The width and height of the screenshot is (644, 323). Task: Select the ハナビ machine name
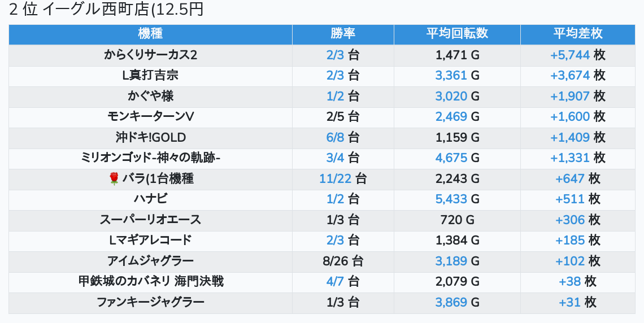tap(151, 199)
